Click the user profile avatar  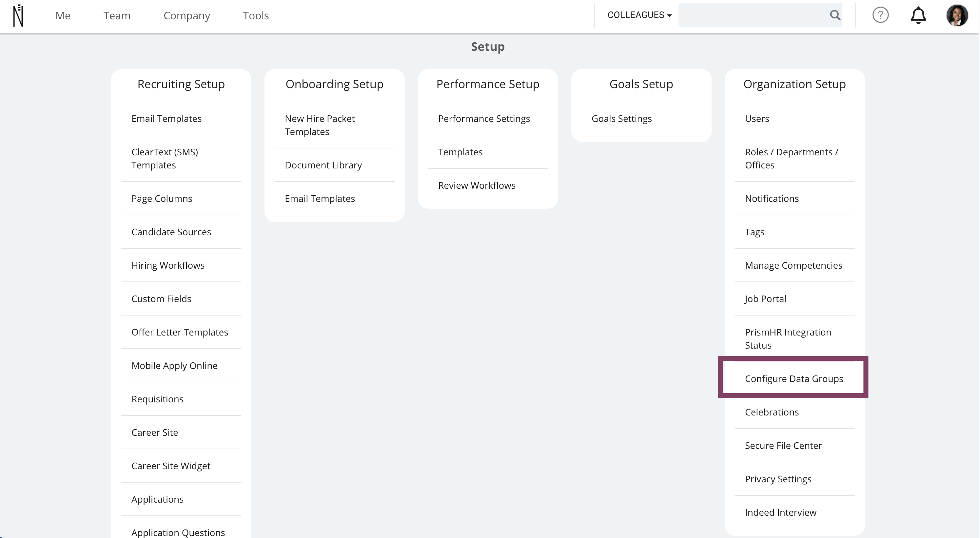pyautogui.click(x=956, y=16)
